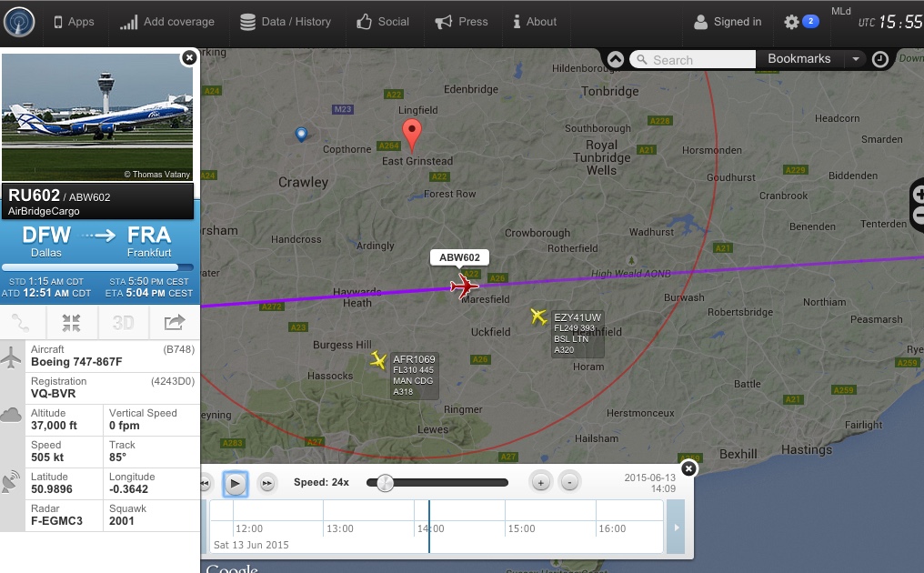Select the yellow AFR1069 aircraft icon
Viewport: 924px width, 573px height.
[x=377, y=359]
